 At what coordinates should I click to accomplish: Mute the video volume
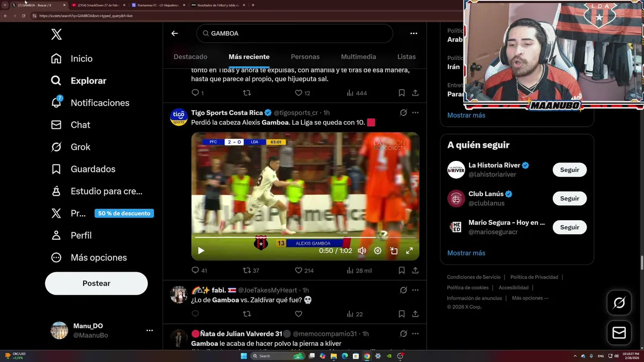362,250
